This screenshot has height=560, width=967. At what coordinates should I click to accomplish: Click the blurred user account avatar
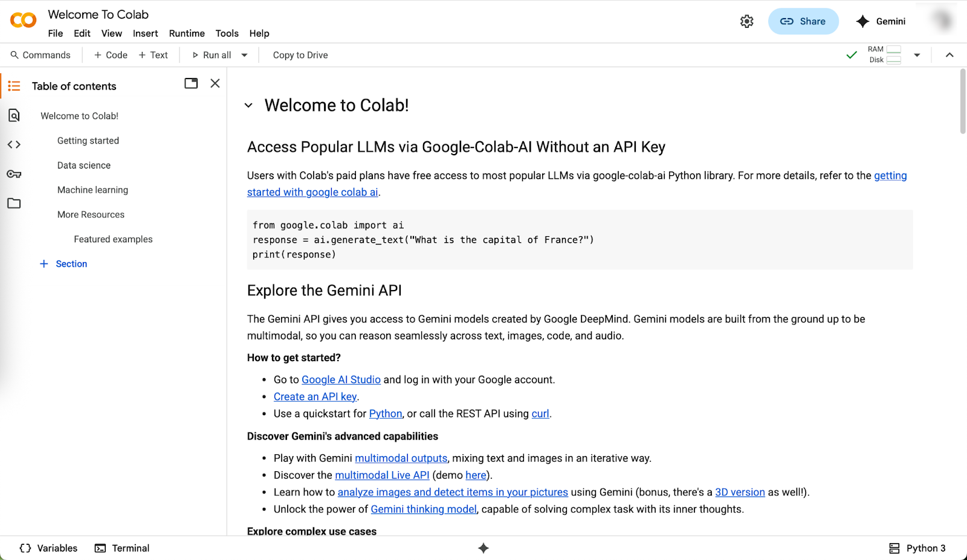point(942,21)
